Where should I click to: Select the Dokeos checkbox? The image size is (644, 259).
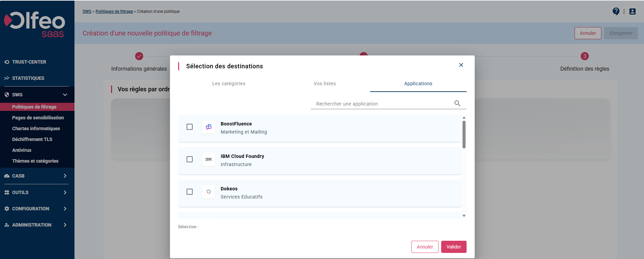point(190,192)
